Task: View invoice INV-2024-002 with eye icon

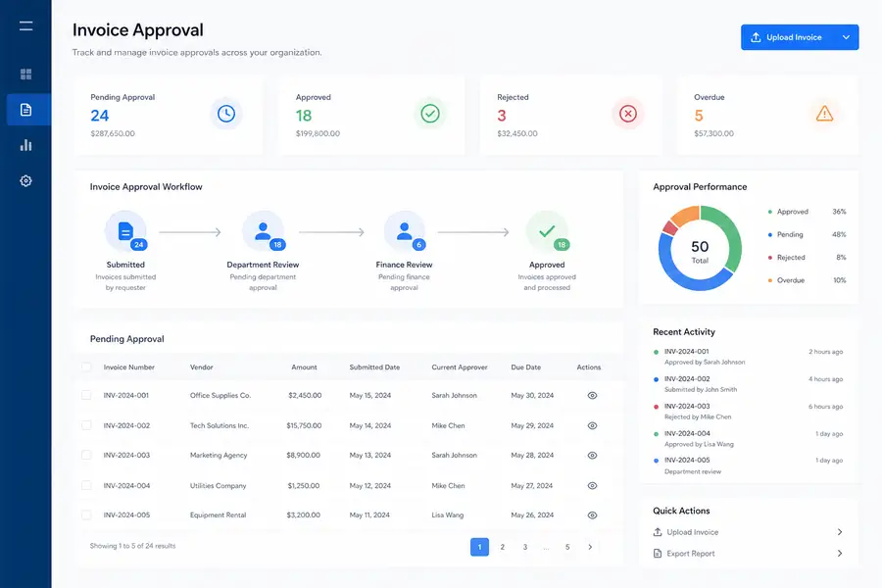Action: [592, 426]
